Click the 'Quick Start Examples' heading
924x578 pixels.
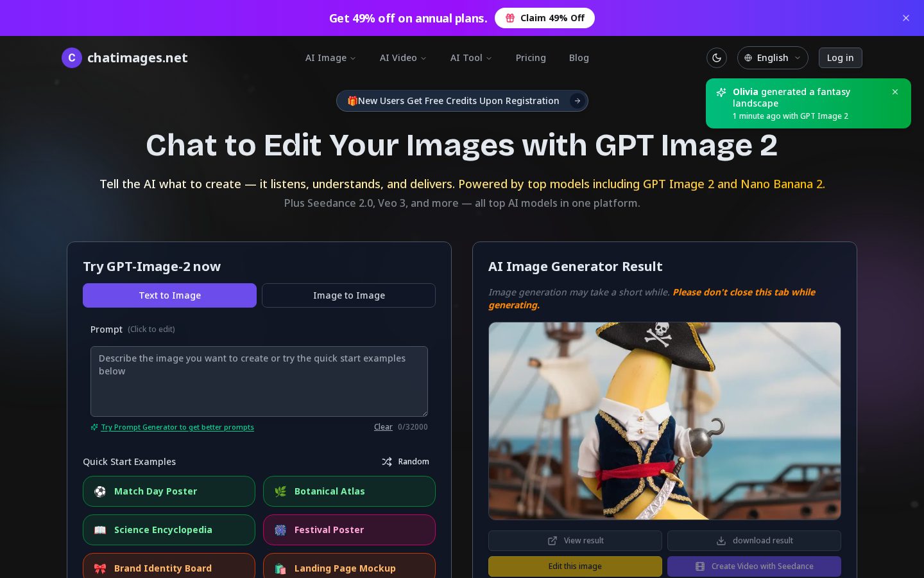[x=129, y=462]
